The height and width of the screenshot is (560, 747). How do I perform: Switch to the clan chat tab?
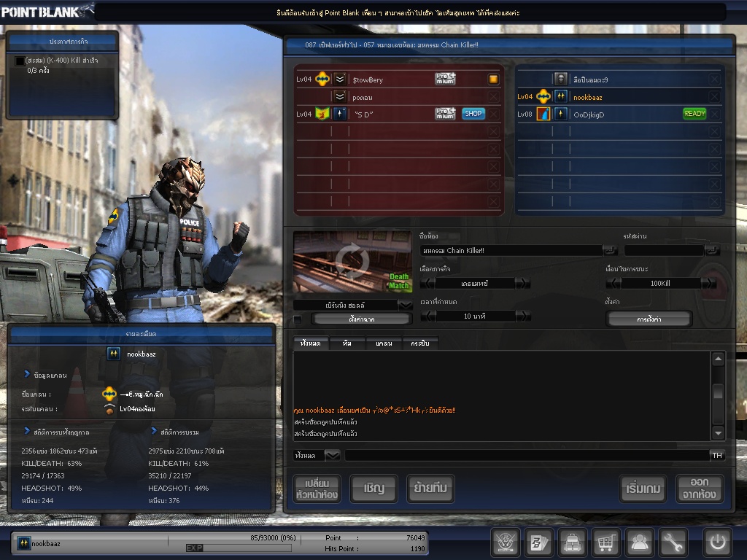384,343
